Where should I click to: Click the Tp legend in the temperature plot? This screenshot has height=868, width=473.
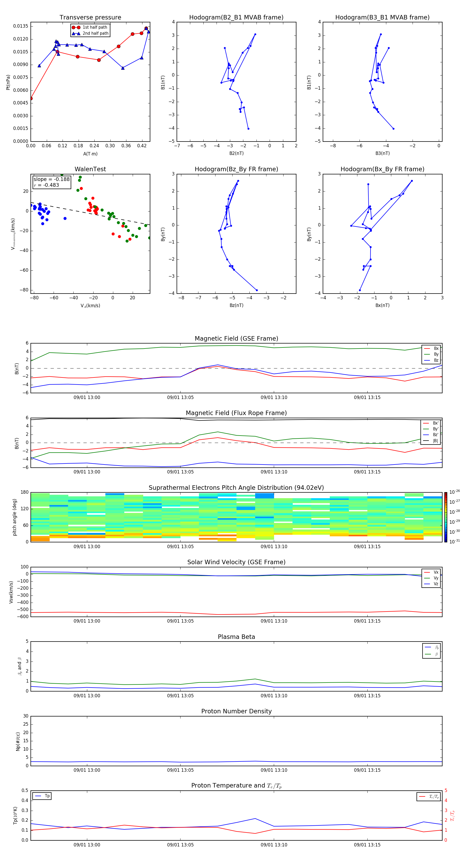(x=42, y=796)
